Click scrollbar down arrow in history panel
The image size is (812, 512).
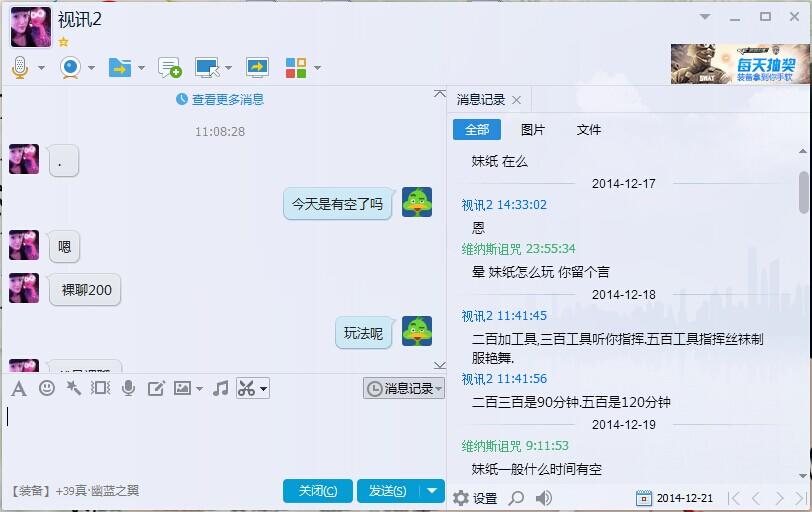click(803, 476)
